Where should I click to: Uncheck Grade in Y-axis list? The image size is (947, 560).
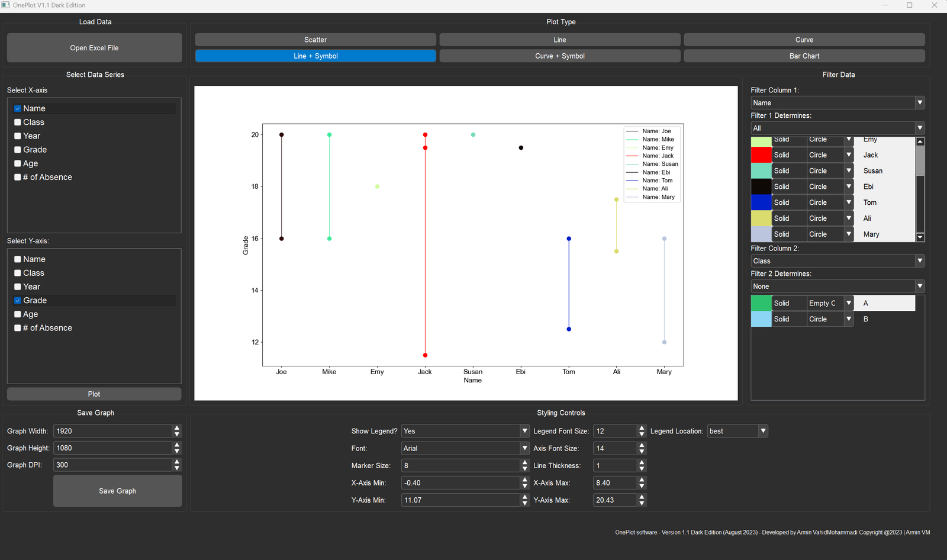pos(18,301)
